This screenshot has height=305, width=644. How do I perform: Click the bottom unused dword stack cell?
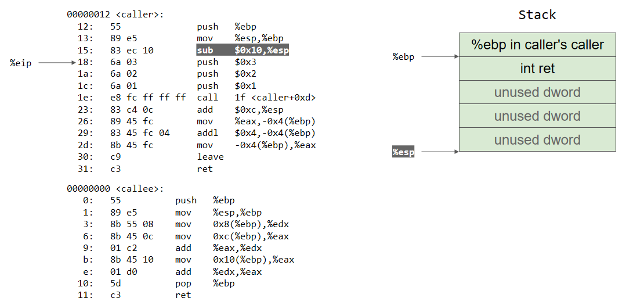click(x=537, y=140)
